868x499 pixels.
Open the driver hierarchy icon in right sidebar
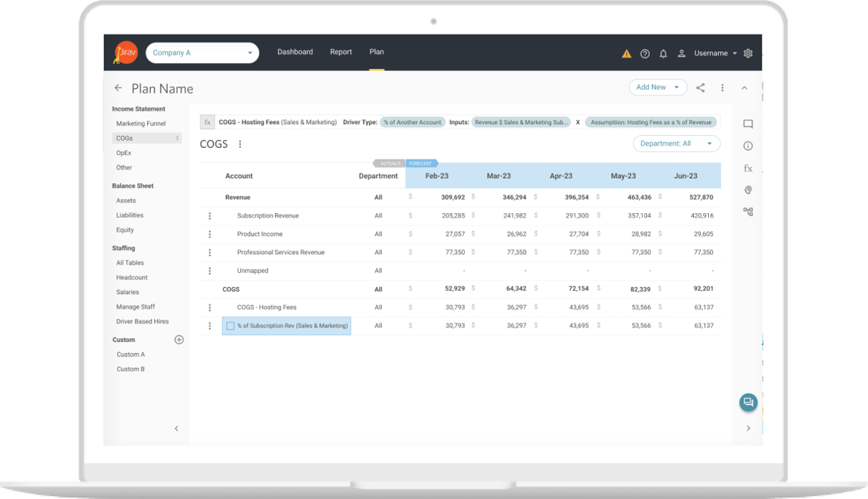pyautogui.click(x=747, y=211)
